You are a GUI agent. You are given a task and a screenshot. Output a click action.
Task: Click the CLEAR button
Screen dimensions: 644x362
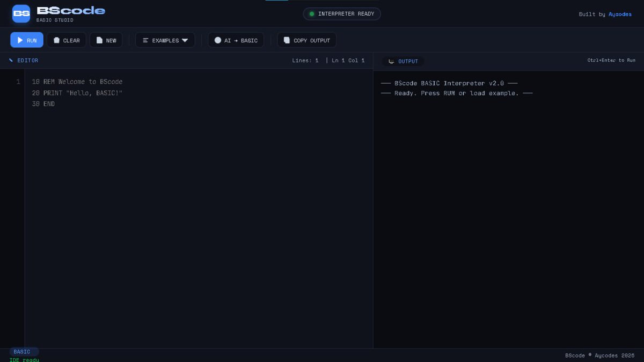[67, 40]
